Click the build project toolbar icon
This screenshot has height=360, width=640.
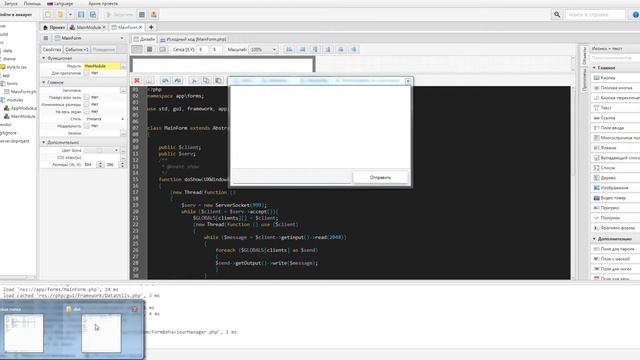pos(142,15)
